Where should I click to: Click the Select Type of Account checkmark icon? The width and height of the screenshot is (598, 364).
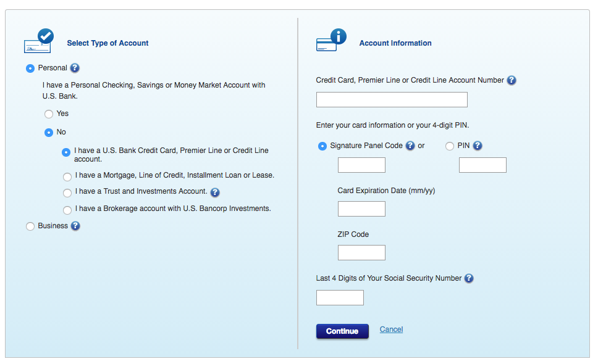[x=38, y=41]
